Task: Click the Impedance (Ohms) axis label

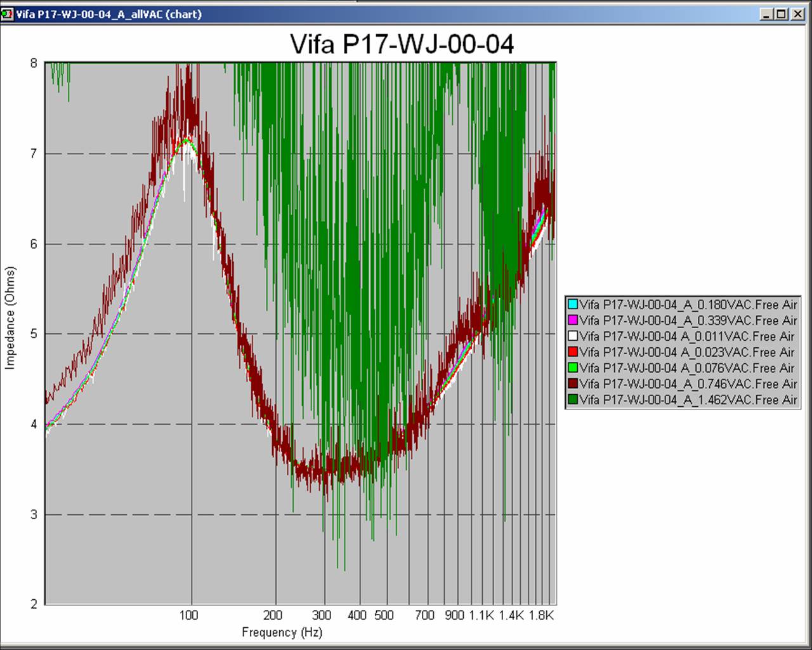Action: [10, 317]
